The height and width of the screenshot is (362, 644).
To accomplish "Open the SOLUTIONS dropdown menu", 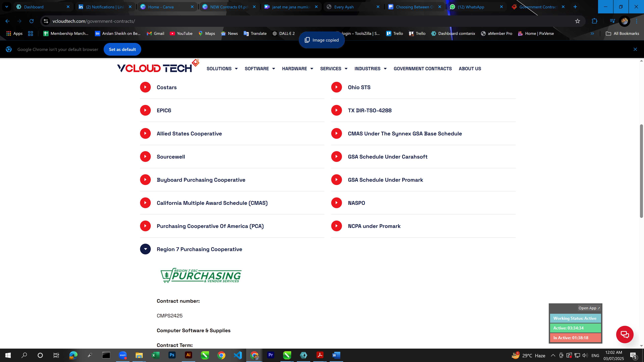I will click(222, 69).
